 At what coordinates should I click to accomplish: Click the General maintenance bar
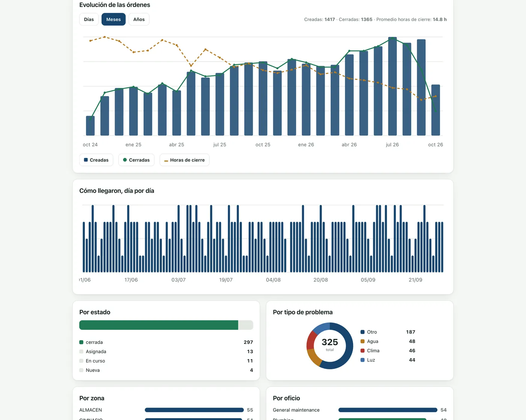coord(388,410)
